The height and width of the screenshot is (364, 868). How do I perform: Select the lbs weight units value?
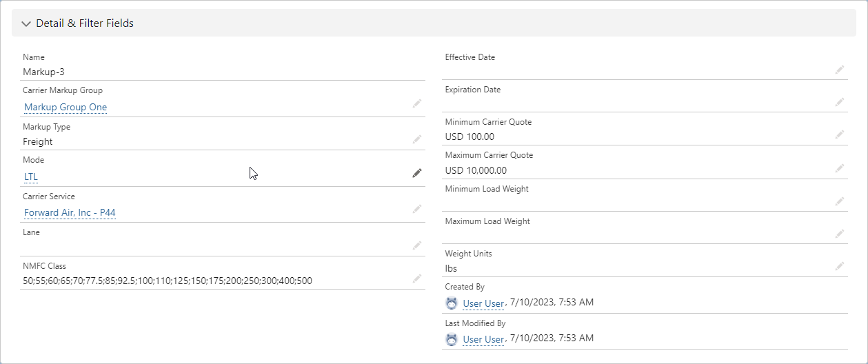pyautogui.click(x=451, y=268)
